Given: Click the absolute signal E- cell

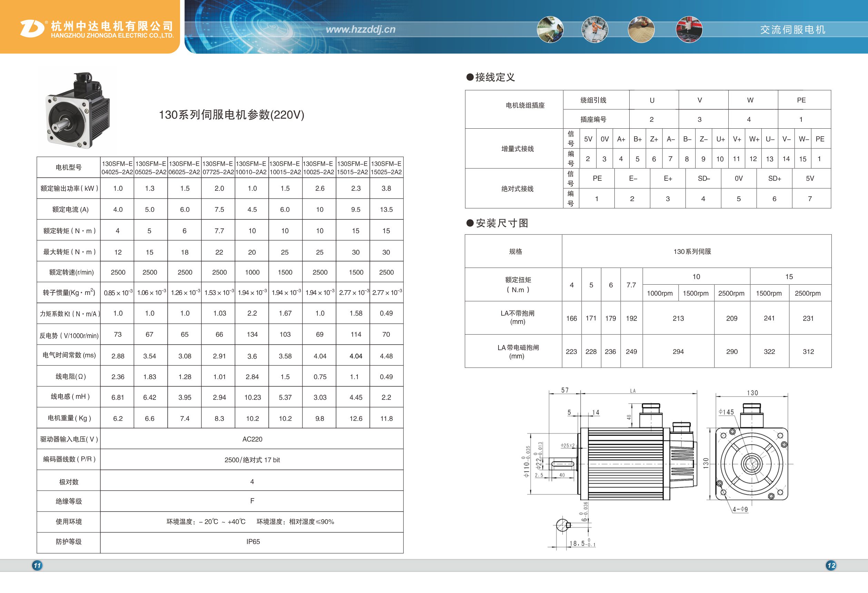Looking at the screenshot, I should [x=632, y=178].
